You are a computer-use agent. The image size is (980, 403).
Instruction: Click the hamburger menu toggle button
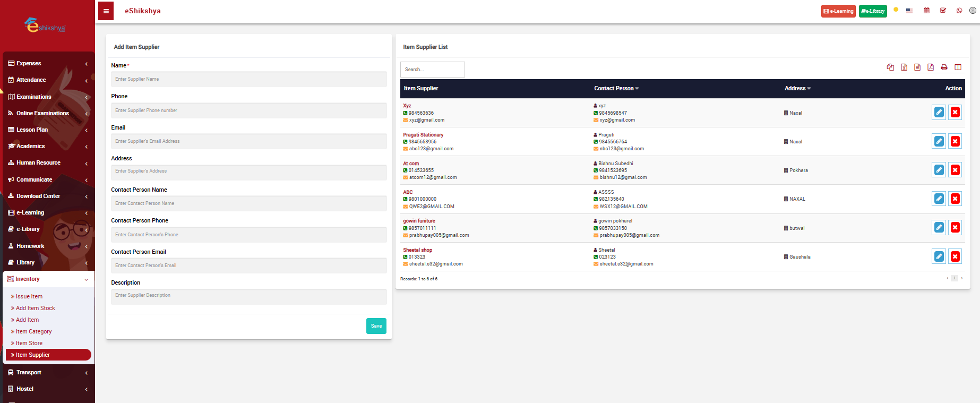106,11
